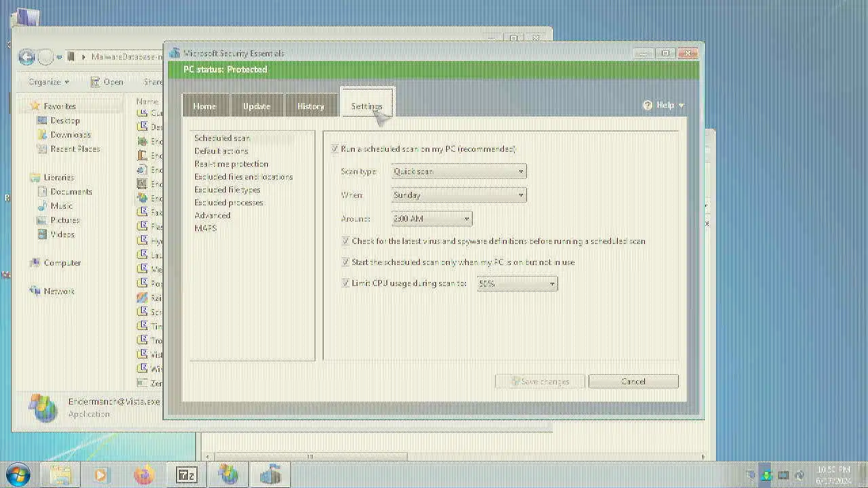
Task: Select MAPS settings category
Action: point(205,228)
